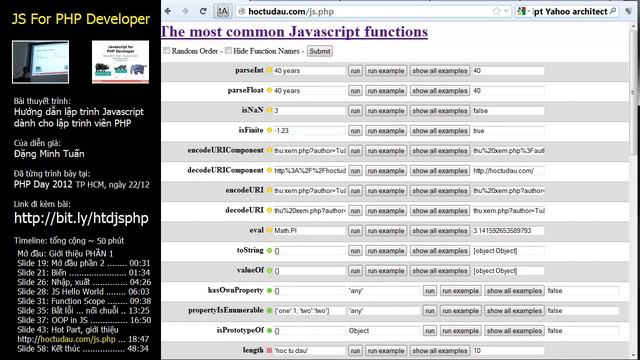Click the green dot beside valueOf
The height and width of the screenshot is (360, 640).
[x=269, y=270]
